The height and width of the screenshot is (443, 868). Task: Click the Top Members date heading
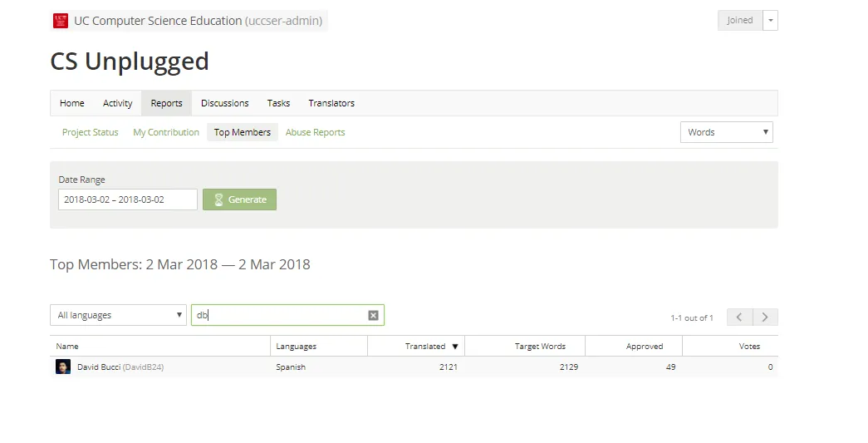coord(180,264)
